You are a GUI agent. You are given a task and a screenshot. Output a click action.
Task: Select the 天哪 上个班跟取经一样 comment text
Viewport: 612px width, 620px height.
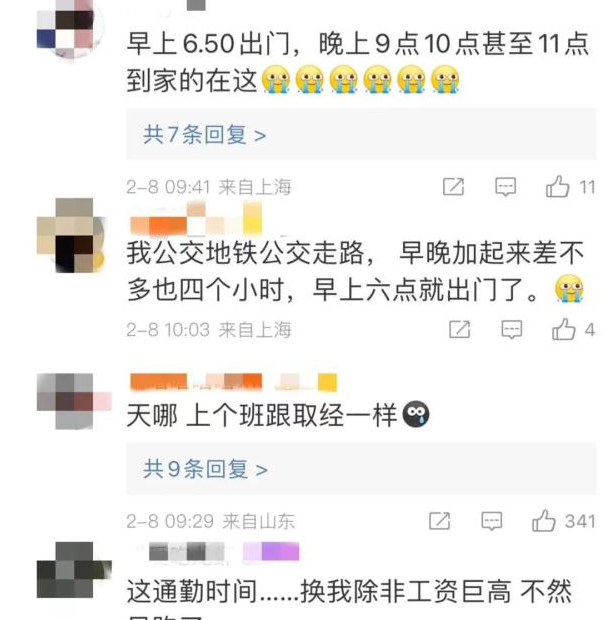coord(278,415)
